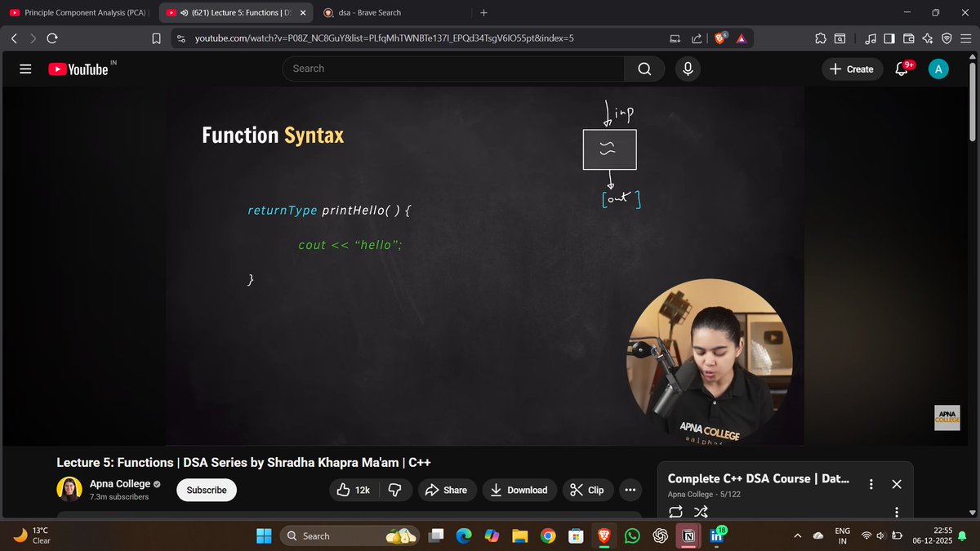Click the video player area

click(x=484, y=265)
